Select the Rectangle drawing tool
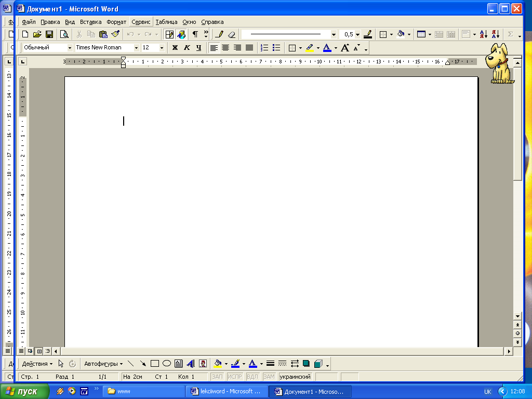 [155, 364]
